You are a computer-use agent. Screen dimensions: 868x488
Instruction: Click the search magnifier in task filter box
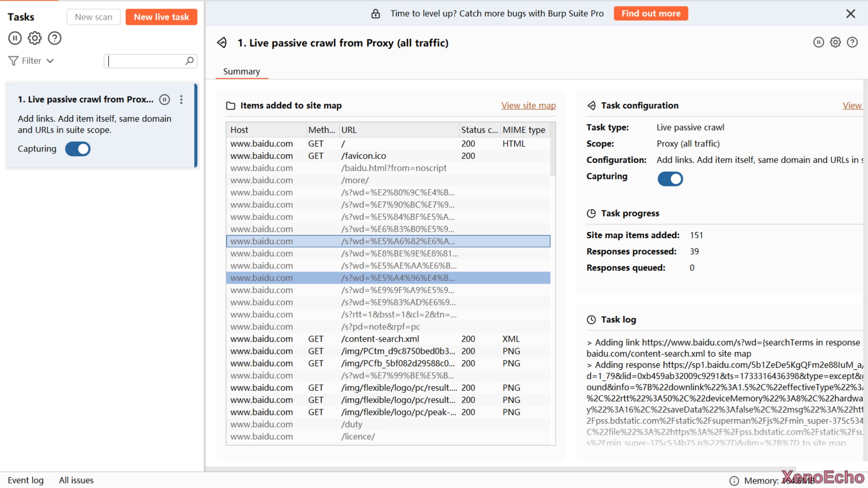click(190, 61)
